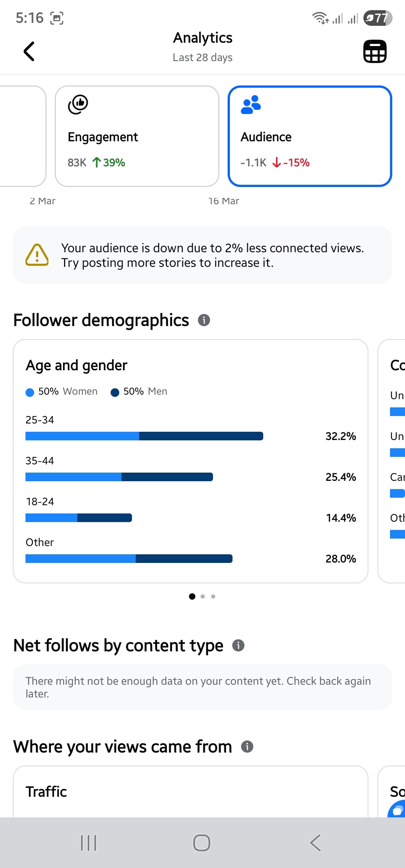Tap info icon beside Follower demographics
The width and height of the screenshot is (405, 868).
(204, 320)
